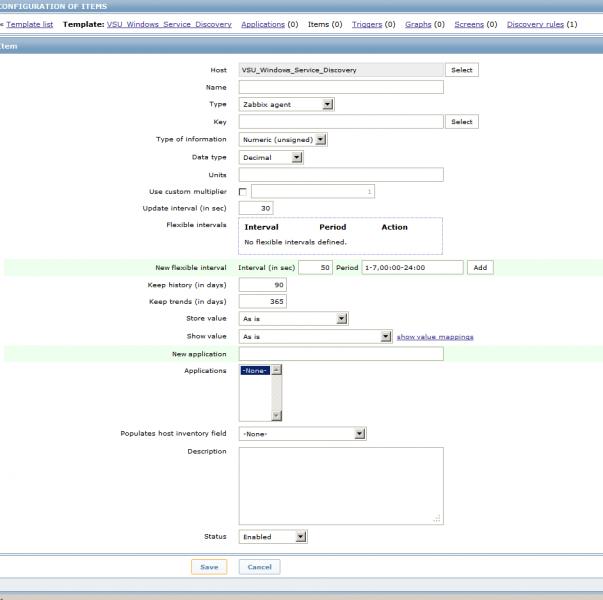Cancel the item creation
The width and height of the screenshot is (603, 600).
click(259, 567)
